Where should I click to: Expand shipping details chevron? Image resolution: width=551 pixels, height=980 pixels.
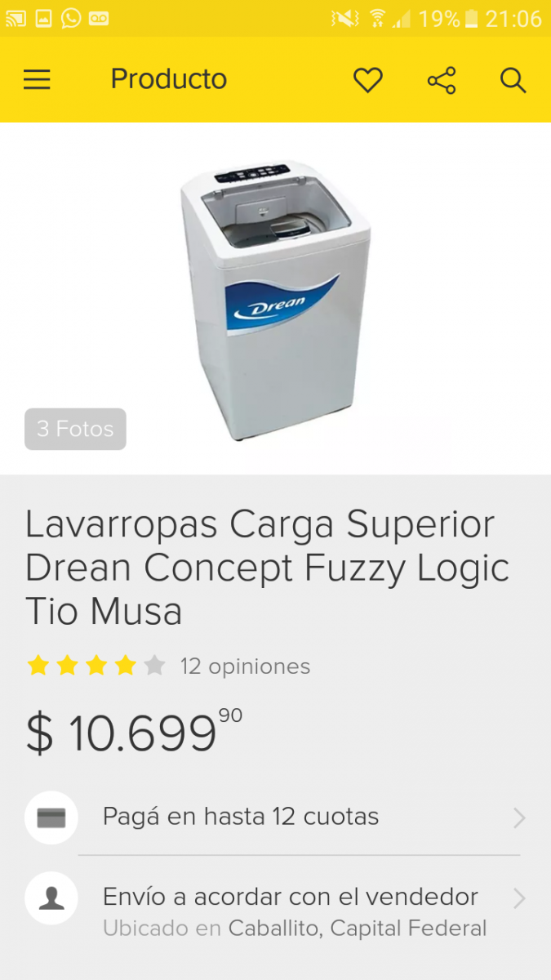(519, 899)
